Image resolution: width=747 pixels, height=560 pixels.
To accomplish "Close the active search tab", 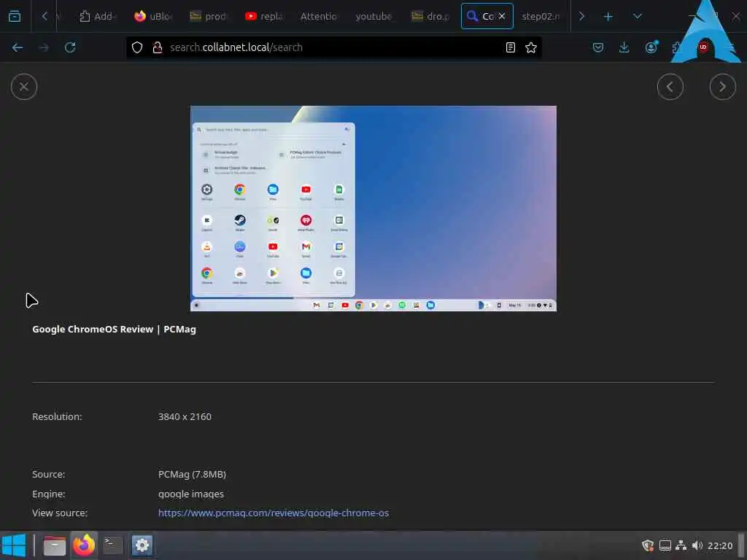I will coord(502,16).
